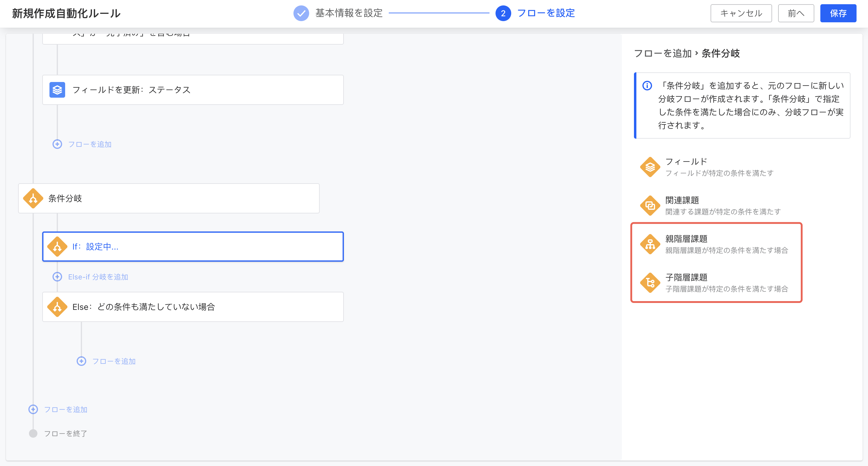The height and width of the screenshot is (466, 868).
Task: Select the フィールドを更新: ステータス flow card
Action: point(193,90)
